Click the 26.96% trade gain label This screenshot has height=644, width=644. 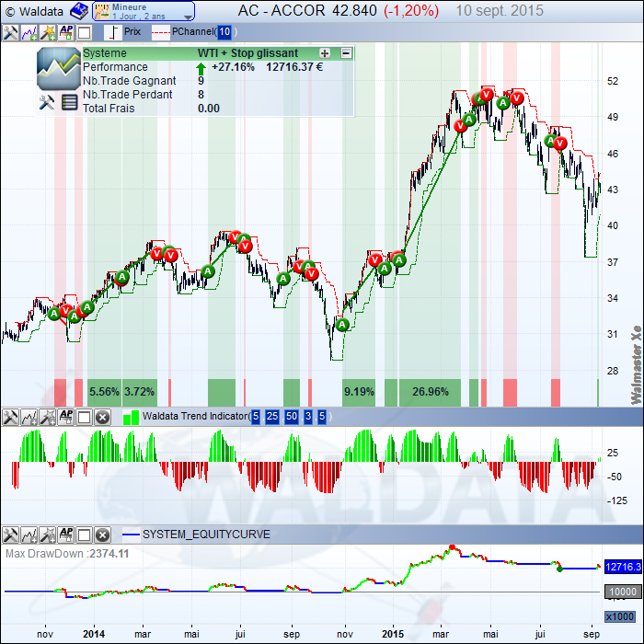(431, 392)
